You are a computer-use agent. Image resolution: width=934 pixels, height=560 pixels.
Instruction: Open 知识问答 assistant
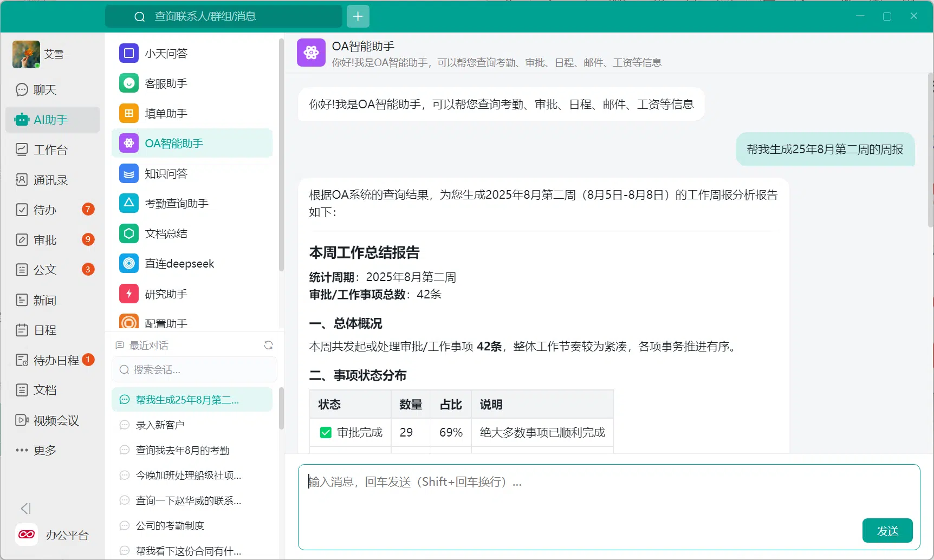(192, 173)
